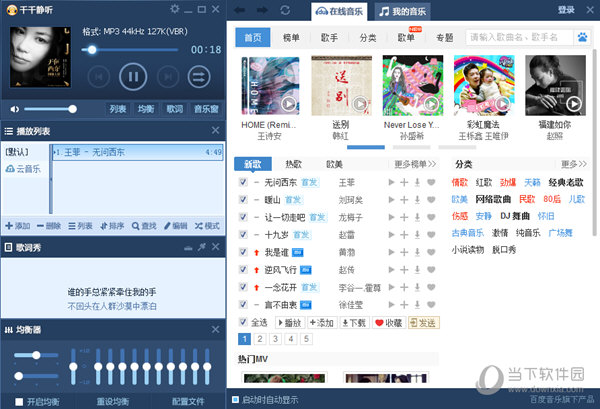Image resolution: width=600 pixels, height=409 pixels.
Task: Click the 登录 login link
Action: coord(566,10)
